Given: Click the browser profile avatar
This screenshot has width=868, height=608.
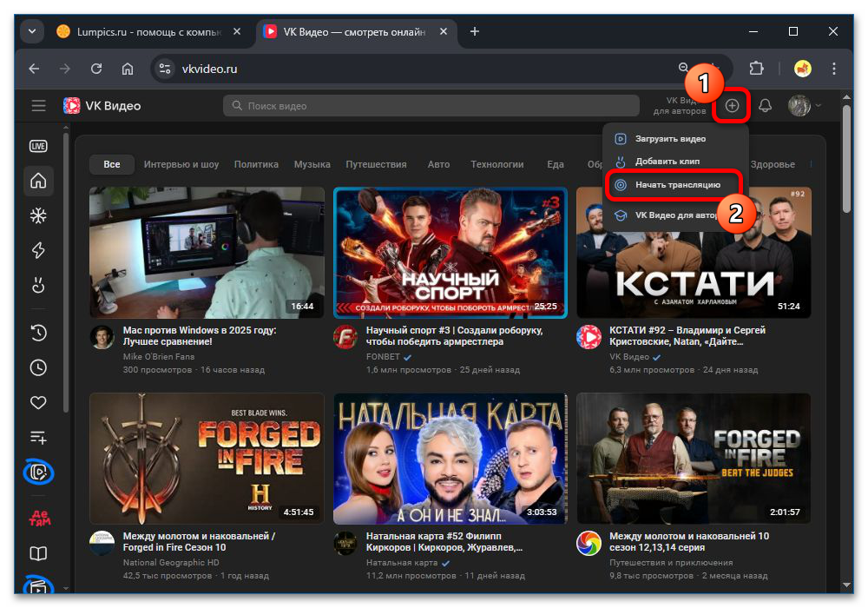Looking at the screenshot, I should tap(803, 69).
